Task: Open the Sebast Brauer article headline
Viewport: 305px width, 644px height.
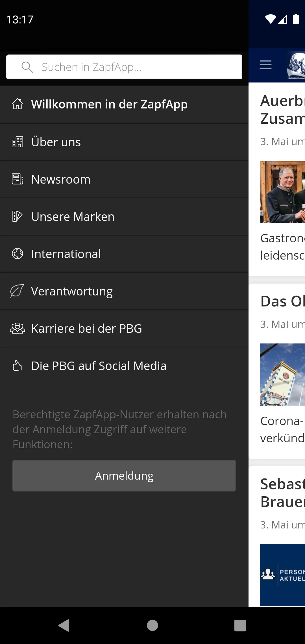Action: 282,493
